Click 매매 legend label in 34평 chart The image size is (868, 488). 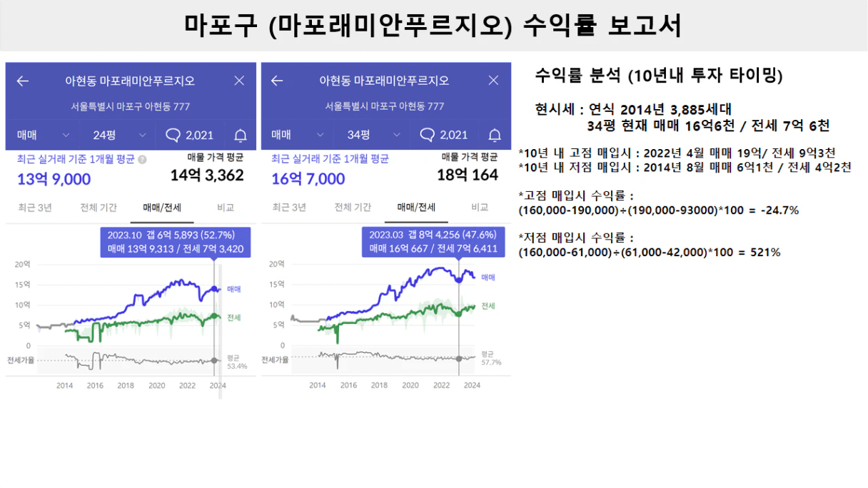click(x=488, y=277)
